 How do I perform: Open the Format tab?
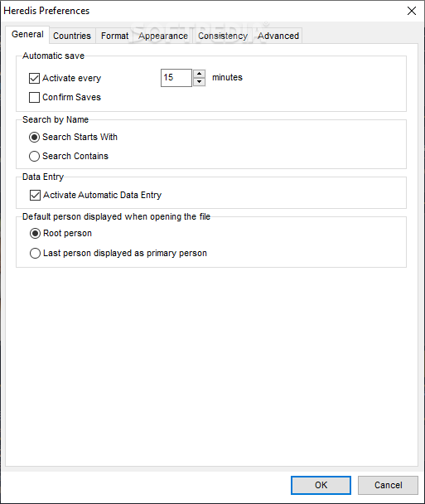[114, 36]
